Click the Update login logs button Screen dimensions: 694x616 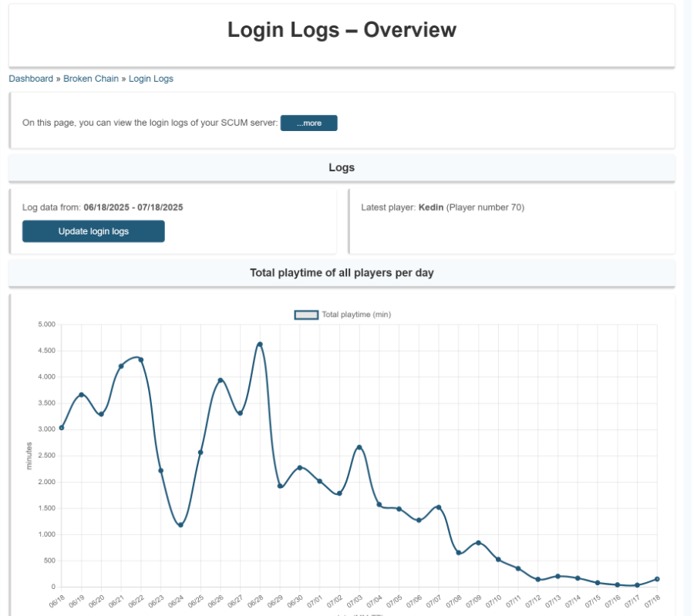[x=93, y=231]
